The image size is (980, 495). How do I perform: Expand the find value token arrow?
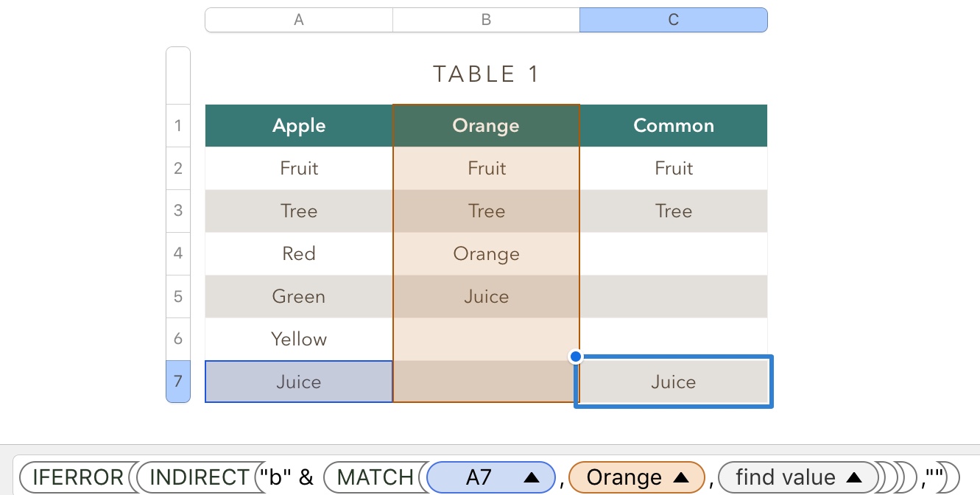854,478
